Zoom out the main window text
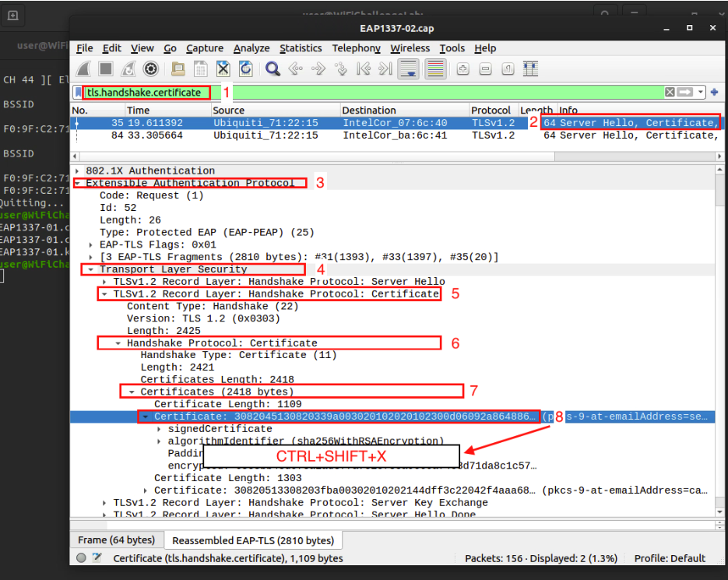 (x=486, y=69)
